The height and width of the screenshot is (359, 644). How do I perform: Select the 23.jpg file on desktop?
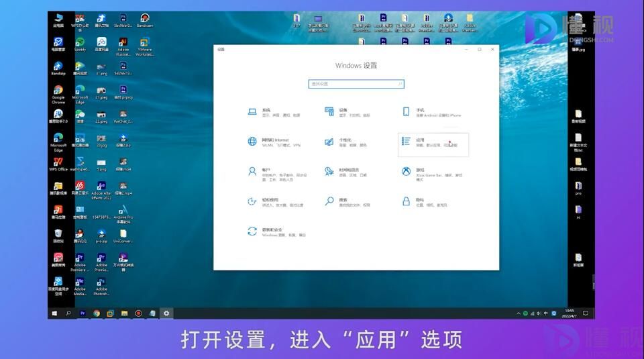101,140
